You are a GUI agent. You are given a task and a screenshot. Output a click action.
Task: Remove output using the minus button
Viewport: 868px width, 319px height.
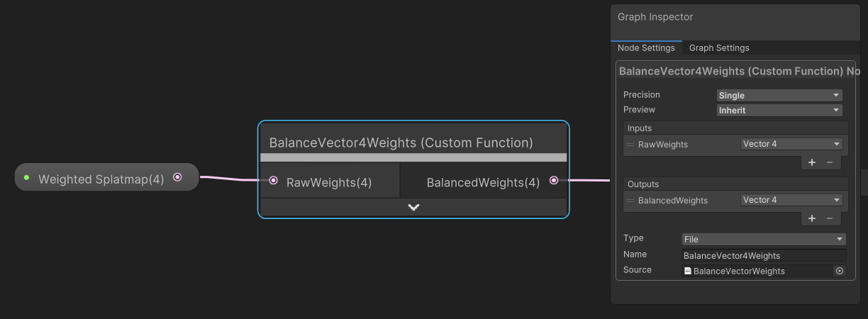(x=830, y=218)
